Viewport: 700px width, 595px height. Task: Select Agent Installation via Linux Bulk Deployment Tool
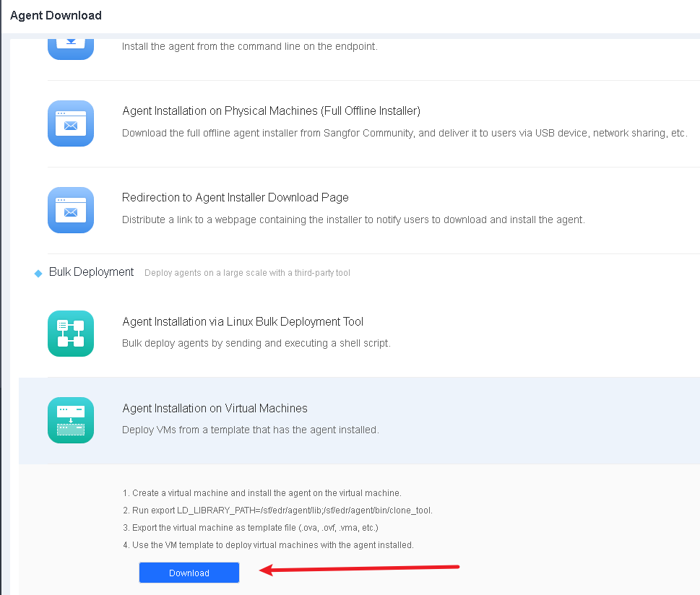[x=243, y=321]
